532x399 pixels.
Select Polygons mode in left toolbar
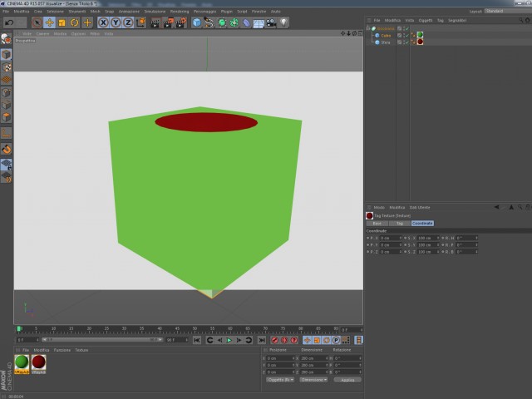pos(6,117)
